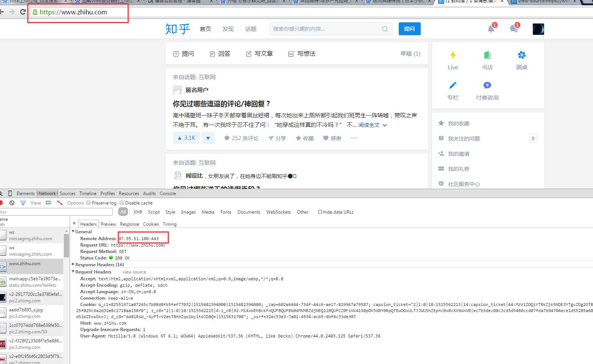593x364 pixels.
Task: Open 252 条评论 comments
Action: point(241,138)
